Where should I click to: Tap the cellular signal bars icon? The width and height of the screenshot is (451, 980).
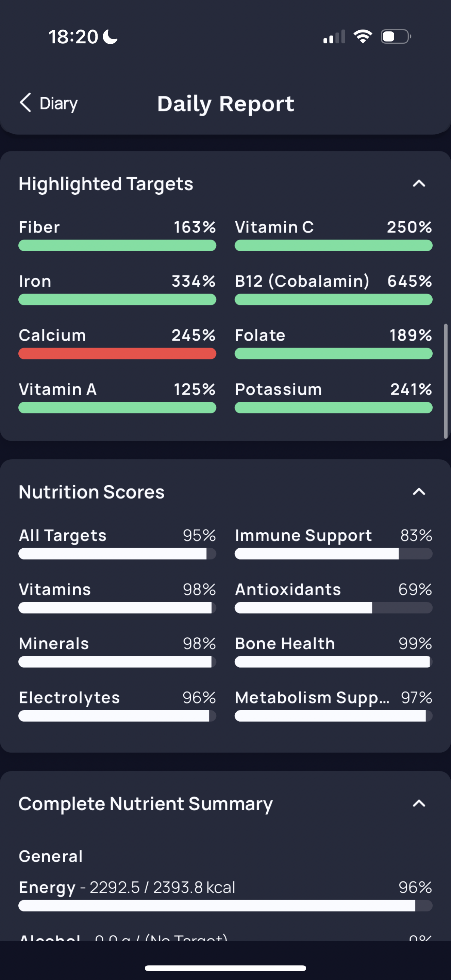tap(334, 37)
